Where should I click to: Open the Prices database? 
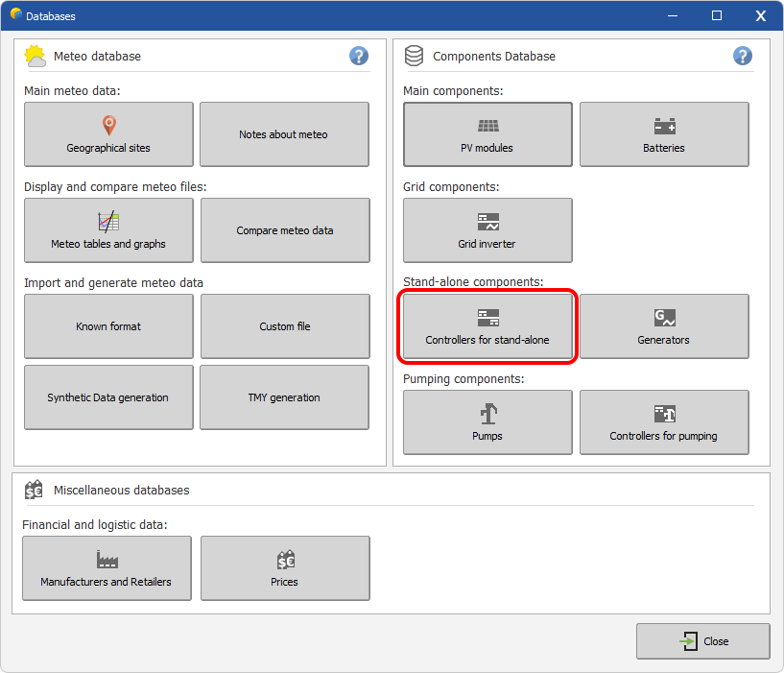tap(285, 568)
